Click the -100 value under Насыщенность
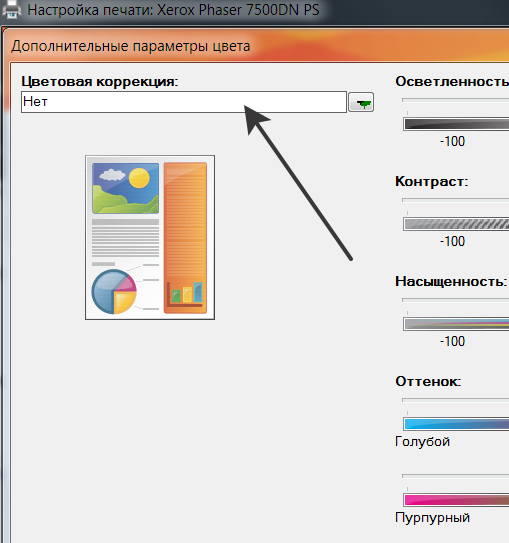509x543 pixels. pyautogui.click(x=453, y=341)
